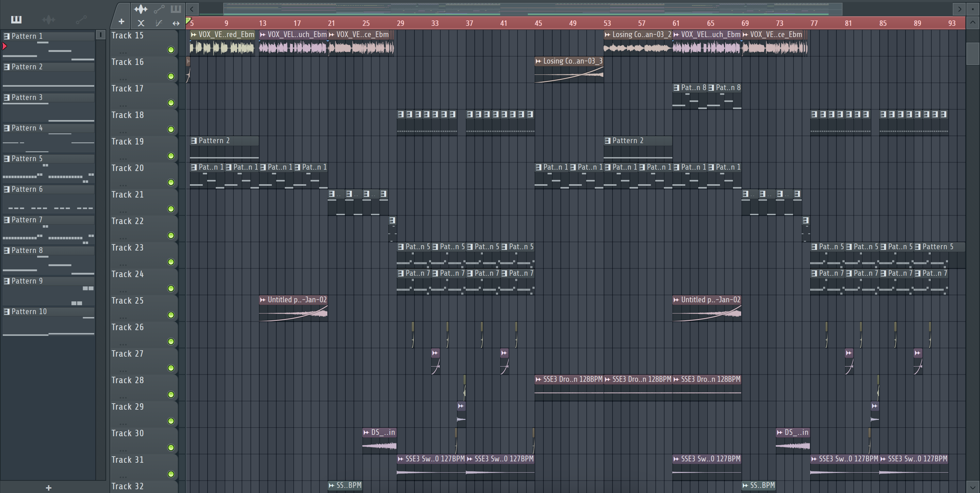Open the three-dots menu of Track 21
Screen dimensions: 980x493
click(123, 212)
